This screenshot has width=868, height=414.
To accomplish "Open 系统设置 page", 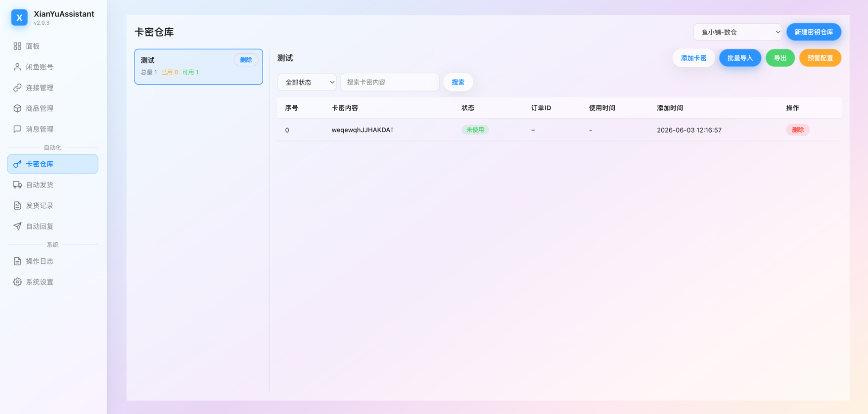I will click(52, 282).
